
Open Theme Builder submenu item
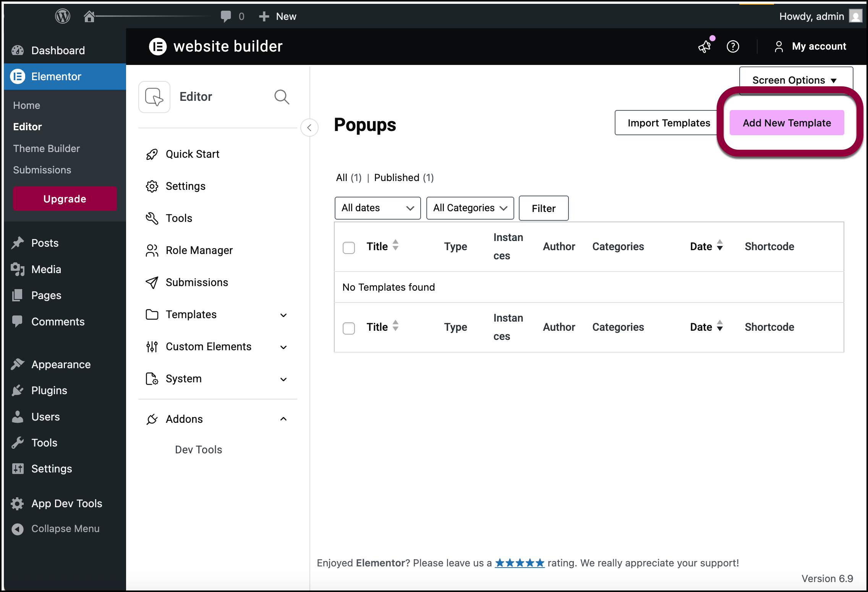pyautogui.click(x=47, y=149)
